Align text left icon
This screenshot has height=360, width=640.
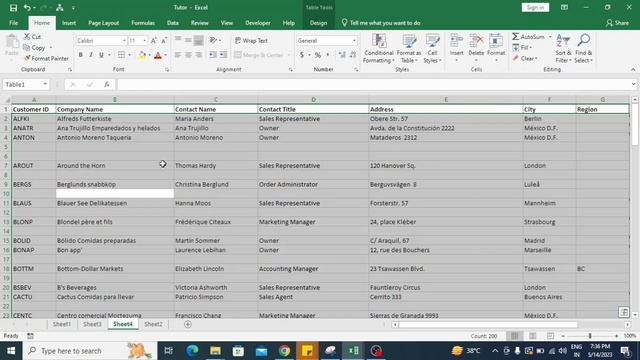click(178, 55)
